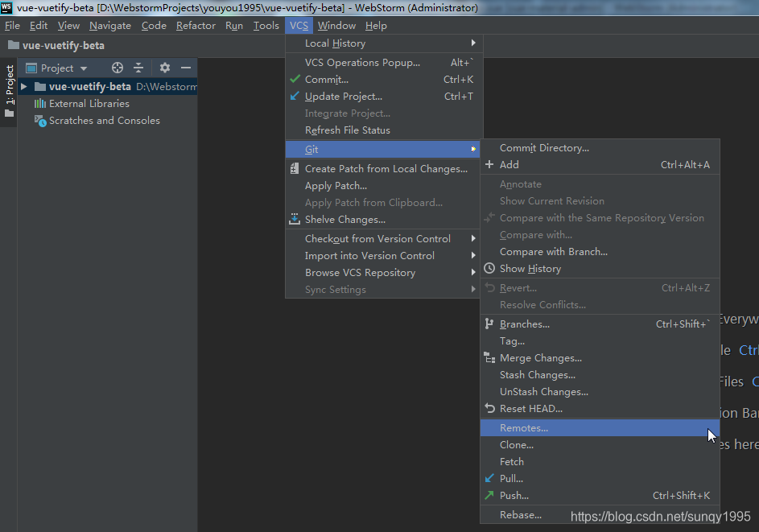Screen dimensions: 759x532
Task: Click the green checkmark Commit icon
Action: [x=295, y=79]
